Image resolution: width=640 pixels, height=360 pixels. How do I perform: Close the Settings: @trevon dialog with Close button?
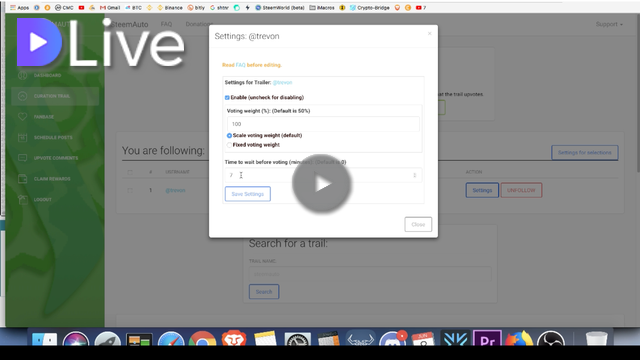pyautogui.click(x=418, y=224)
